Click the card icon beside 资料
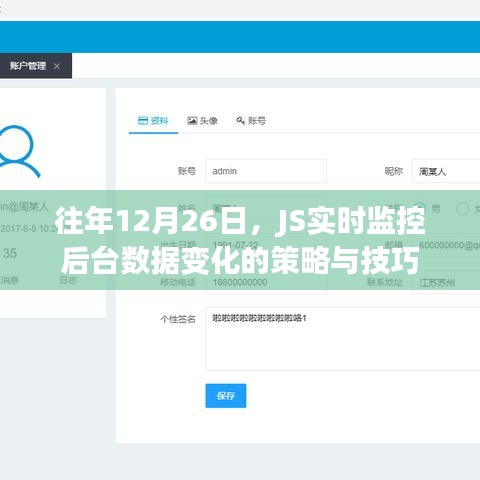480x480 pixels. pos(143,121)
